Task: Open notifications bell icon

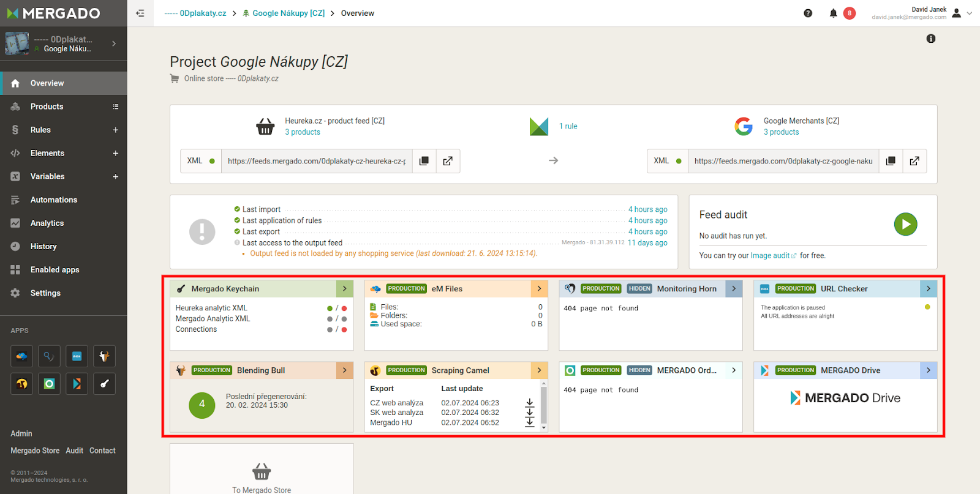Action: (833, 13)
